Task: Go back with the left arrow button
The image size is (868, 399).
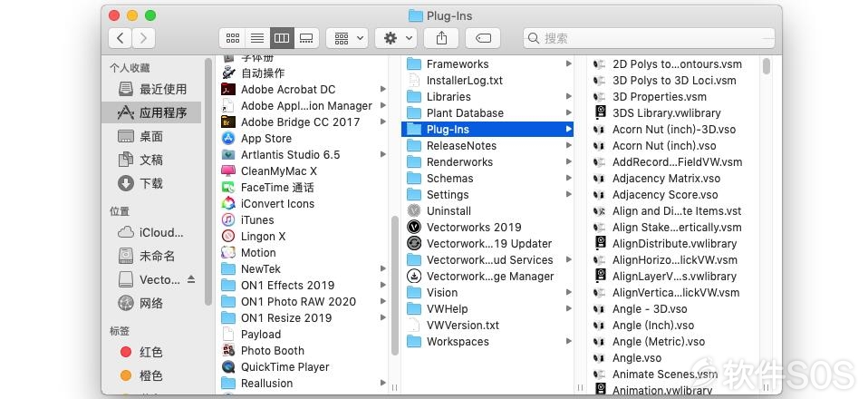Action: pyautogui.click(x=121, y=38)
